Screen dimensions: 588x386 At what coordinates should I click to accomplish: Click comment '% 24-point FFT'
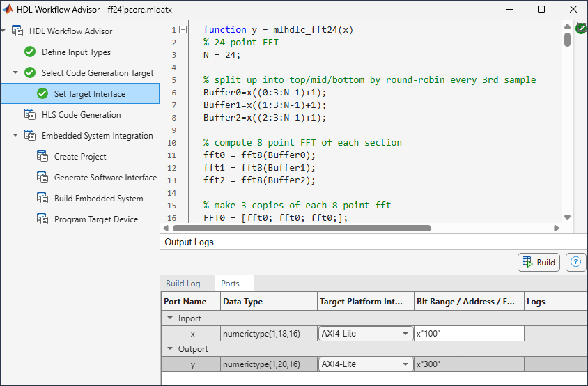click(241, 42)
